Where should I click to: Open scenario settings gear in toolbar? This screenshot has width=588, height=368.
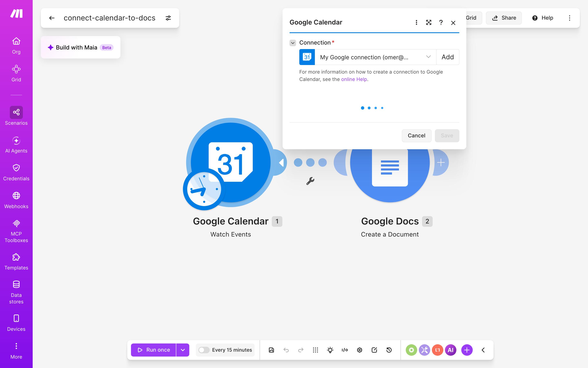pos(360,350)
